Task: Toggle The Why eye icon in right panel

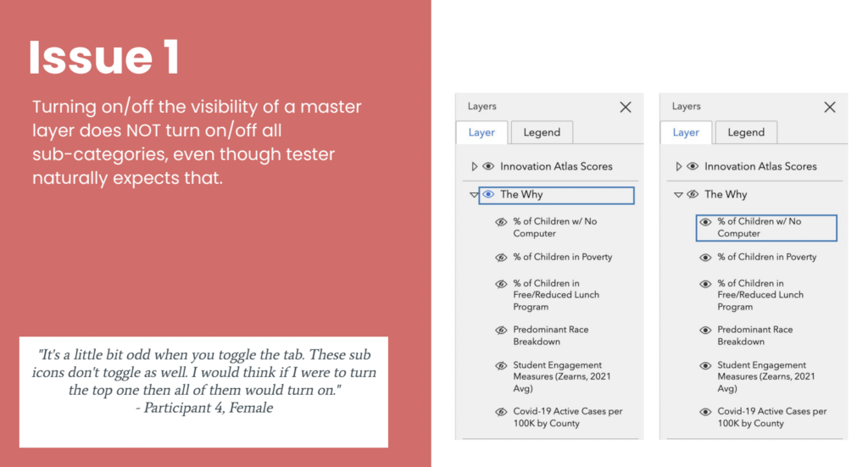Action: (693, 194)
